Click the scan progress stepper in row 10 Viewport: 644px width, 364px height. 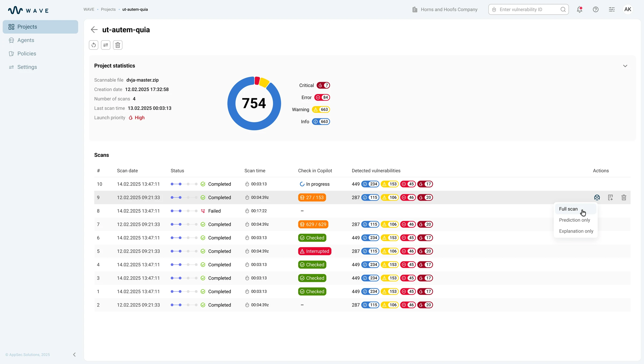tap(184, 184)
